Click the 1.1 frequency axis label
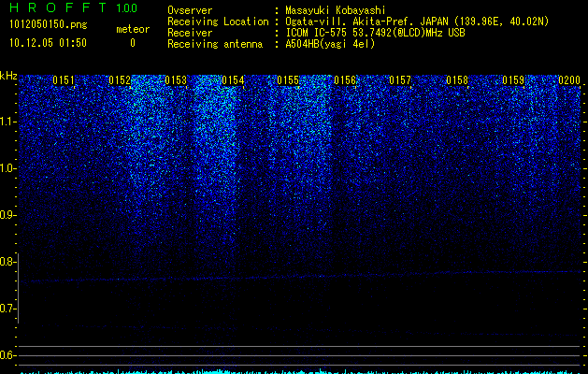This screenshot has height=374, width=588. point(8,122)
